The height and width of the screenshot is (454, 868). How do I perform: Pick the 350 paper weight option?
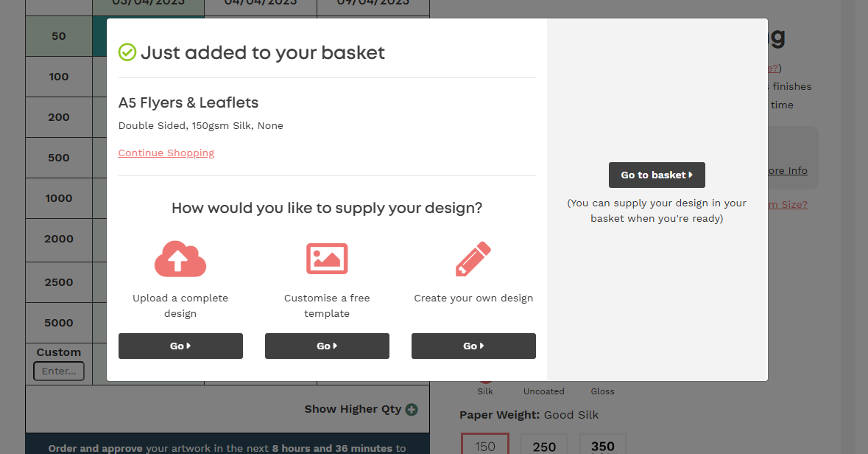(602, 446)
